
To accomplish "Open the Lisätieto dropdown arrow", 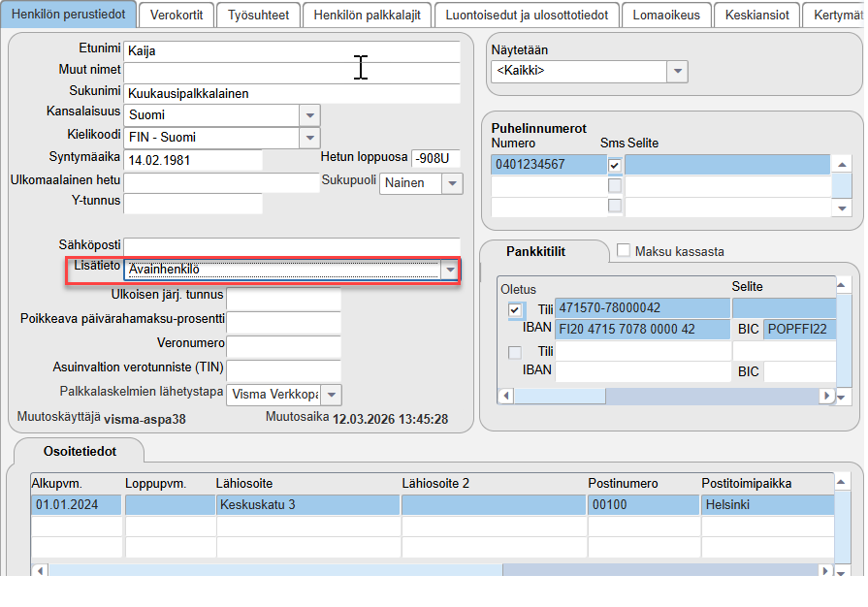I will [450, 270].
